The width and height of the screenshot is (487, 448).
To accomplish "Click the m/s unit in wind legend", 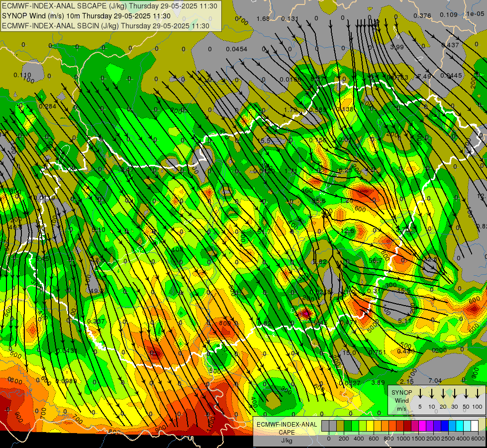I will click(401, 409).
